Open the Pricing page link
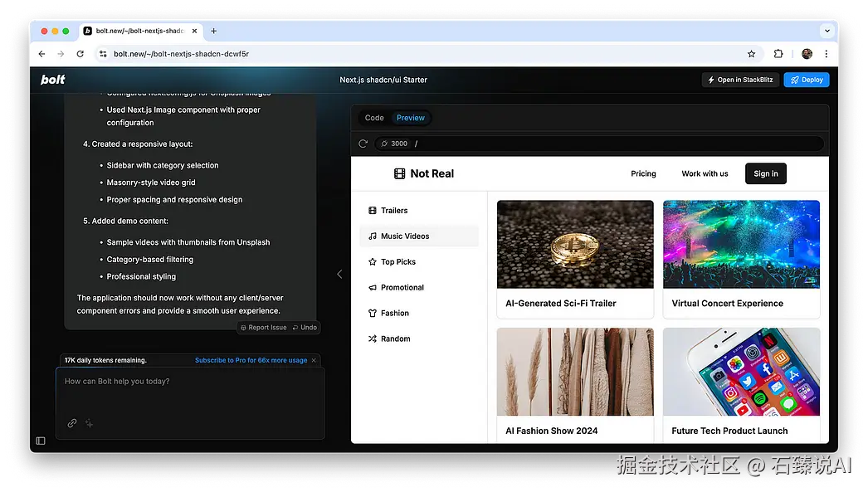The width and height of the screenshot is (868, 492). [643, 173]
